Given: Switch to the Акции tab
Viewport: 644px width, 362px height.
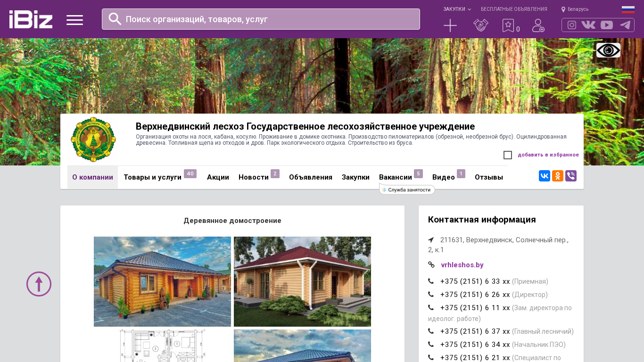Looking at the screenshot, I should [x=218, y=177].
